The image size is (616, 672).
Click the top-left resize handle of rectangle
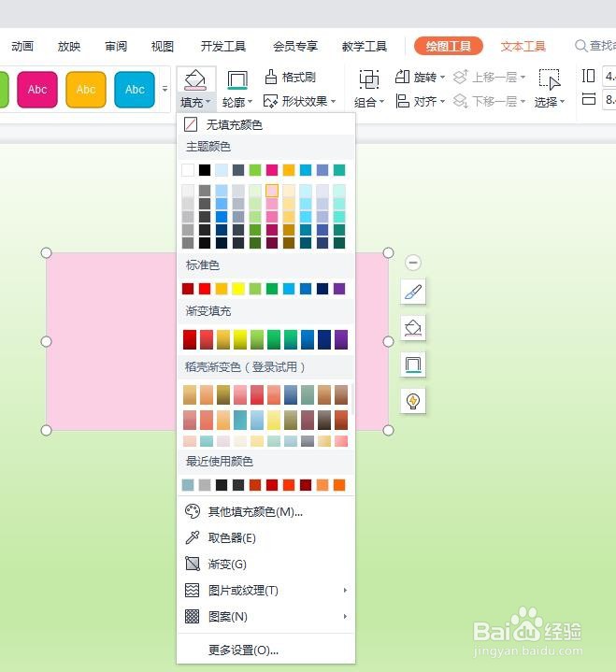(47, 253)
